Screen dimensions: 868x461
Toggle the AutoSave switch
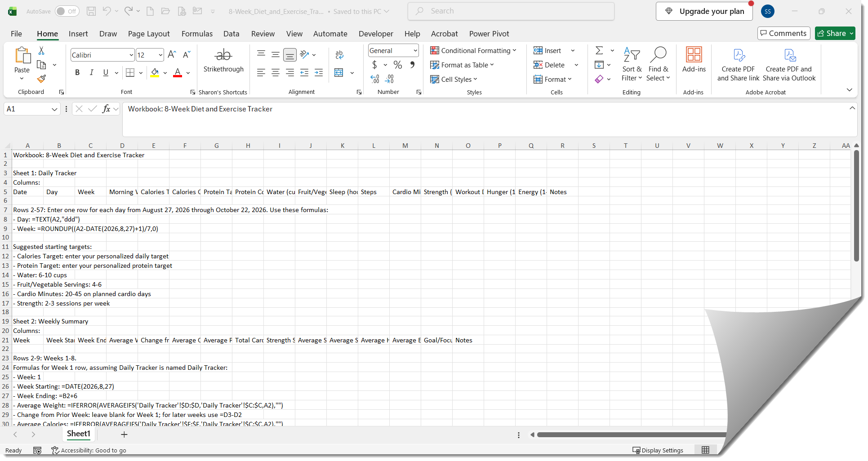coord(67,11)
